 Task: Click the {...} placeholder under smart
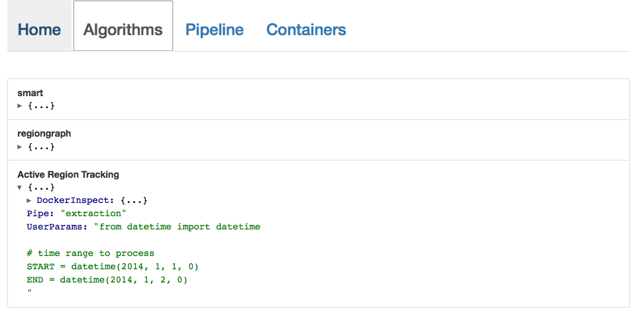click(x=41, y=106)
